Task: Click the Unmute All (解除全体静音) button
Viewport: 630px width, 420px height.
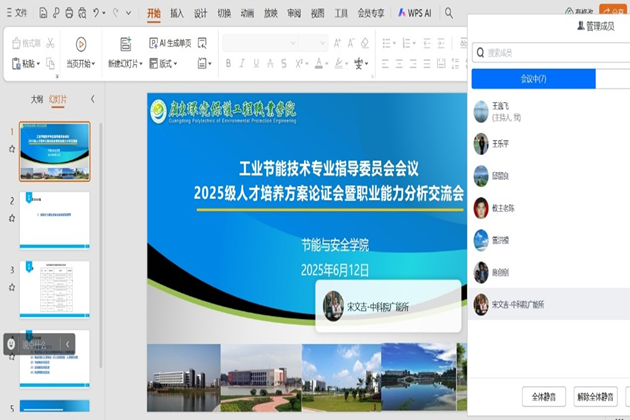Action: click(594, 396)
